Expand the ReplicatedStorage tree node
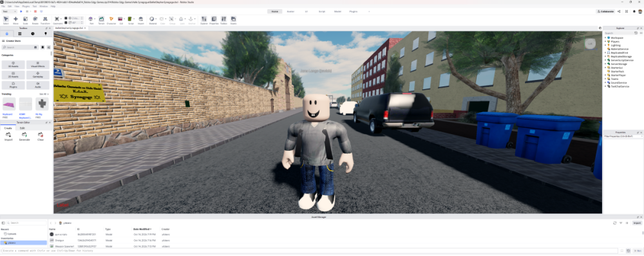The height and width of the screenshot is (256, 644). pos(605,56)
